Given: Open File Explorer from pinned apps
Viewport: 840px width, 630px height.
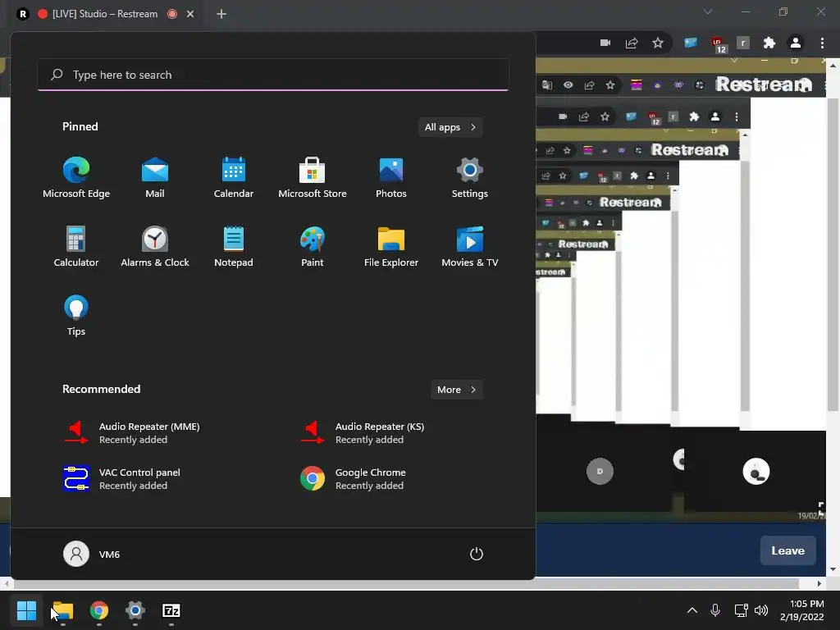Looking at the screenshot, I should 391,246.
